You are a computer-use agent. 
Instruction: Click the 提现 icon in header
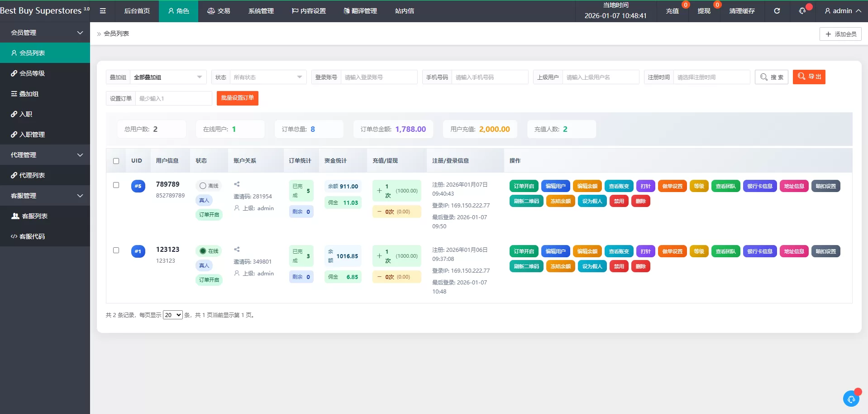point(704,11)
